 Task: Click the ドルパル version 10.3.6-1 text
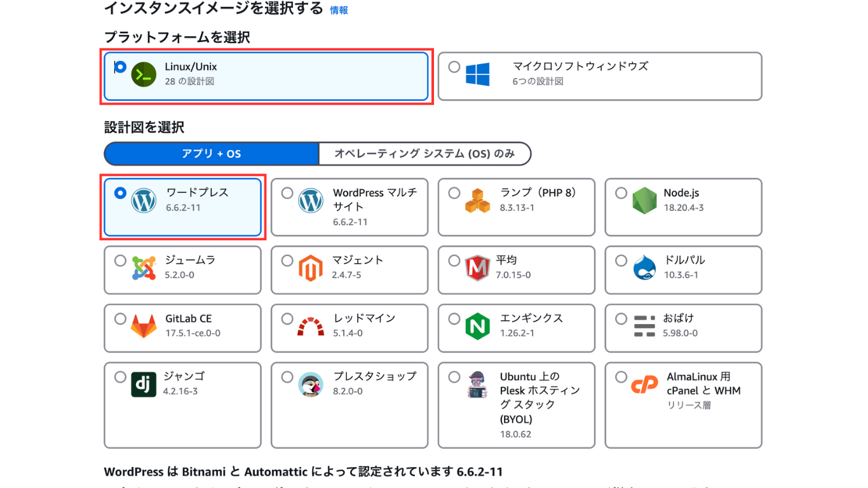(681, 275)
